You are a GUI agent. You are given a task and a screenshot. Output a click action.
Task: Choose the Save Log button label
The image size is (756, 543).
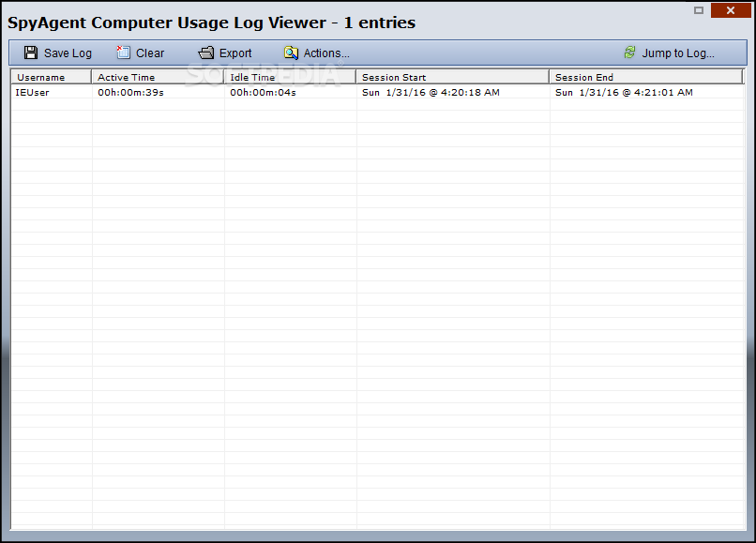pyautogui.click(x=68, y=53)
